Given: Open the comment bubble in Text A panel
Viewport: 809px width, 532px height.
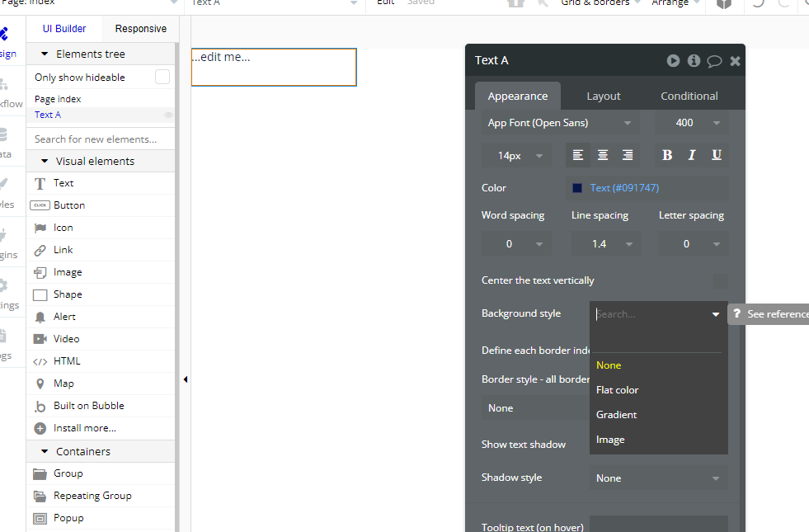Looking at the screenshot, I should (714, 61).
